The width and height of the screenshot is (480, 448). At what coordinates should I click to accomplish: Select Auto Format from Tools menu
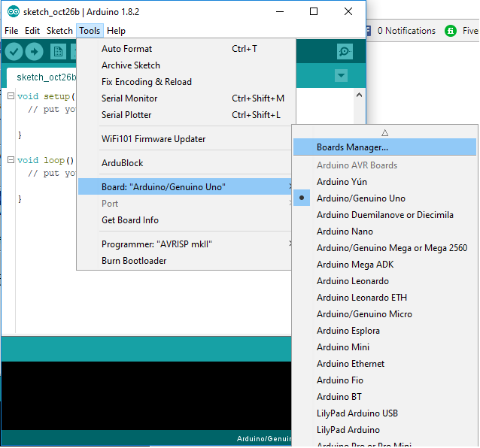coord(186,49)
